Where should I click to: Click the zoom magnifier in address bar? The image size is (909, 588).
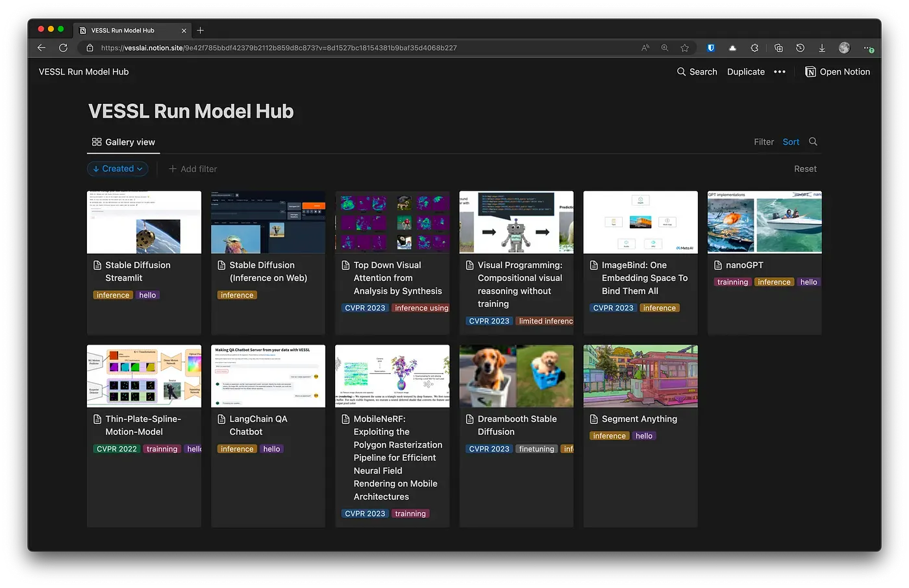tap(665, 48)
